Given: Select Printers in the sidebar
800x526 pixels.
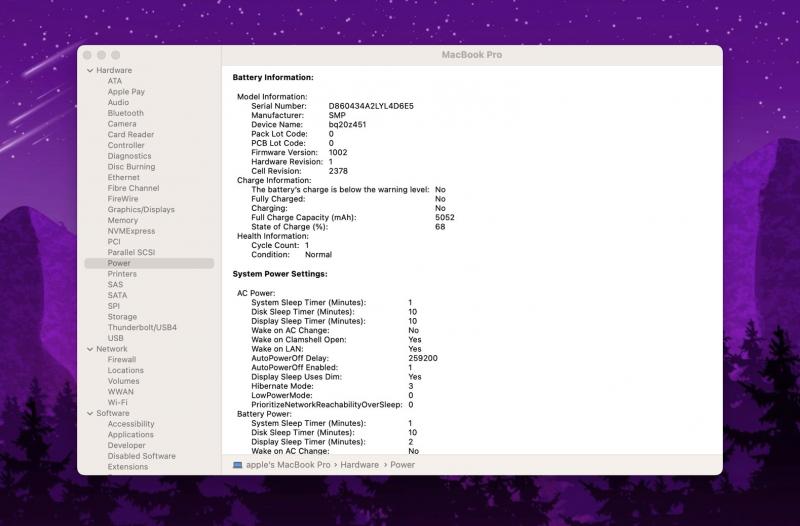Looking at the screenshot, I should [122, 274].
